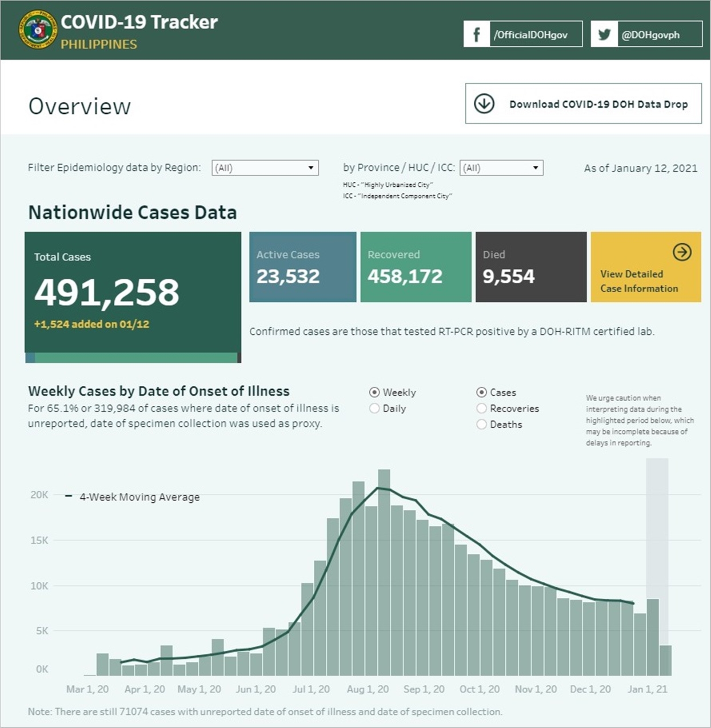Screen dimensions: 711x728
Task: Click the Overview page heading
Action: (80, 106)
